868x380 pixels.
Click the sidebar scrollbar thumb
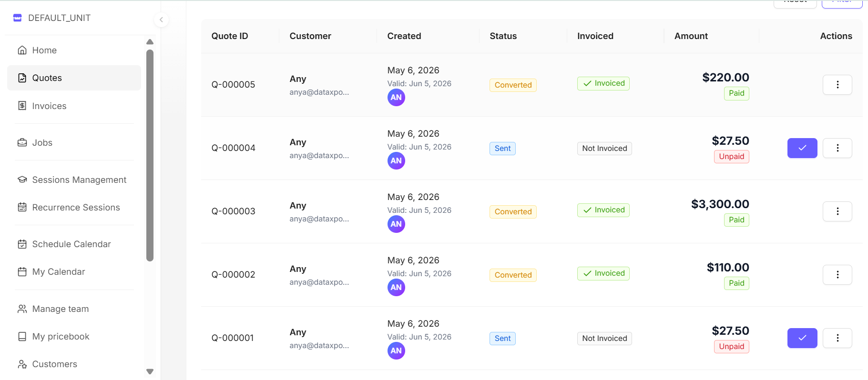150,156
